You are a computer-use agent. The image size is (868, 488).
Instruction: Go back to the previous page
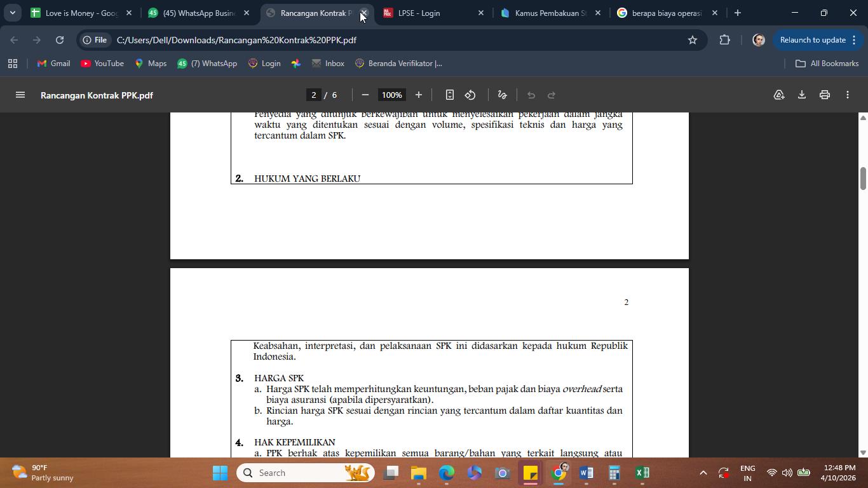tap(15, 40)
